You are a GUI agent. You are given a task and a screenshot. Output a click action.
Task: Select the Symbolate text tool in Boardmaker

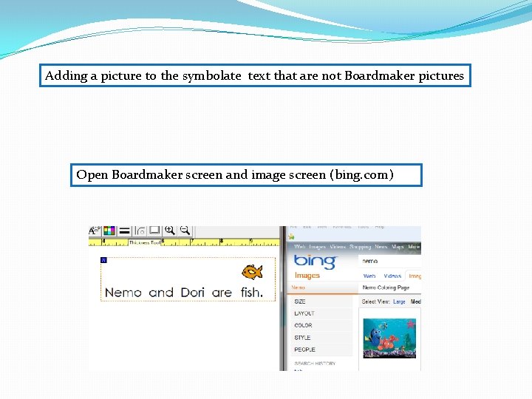coord(95,231)
